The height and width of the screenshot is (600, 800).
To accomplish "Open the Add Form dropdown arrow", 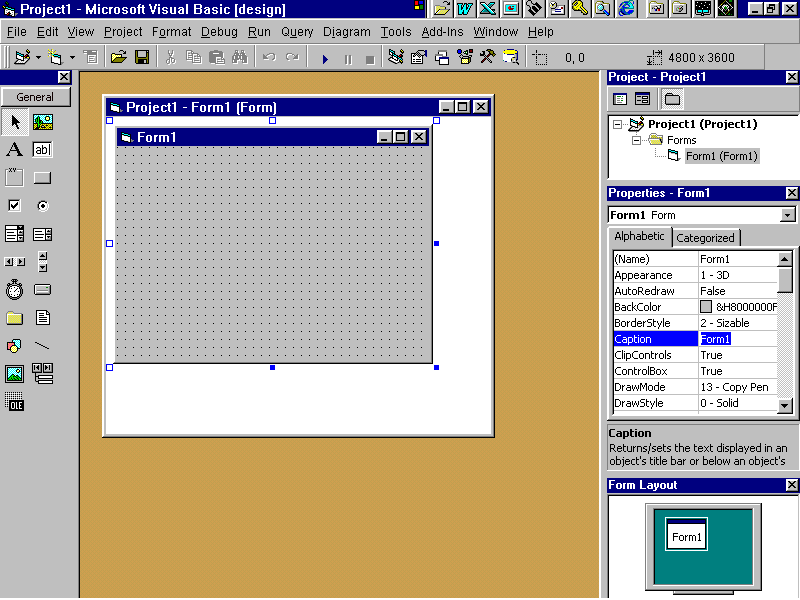I will point(72,58).
